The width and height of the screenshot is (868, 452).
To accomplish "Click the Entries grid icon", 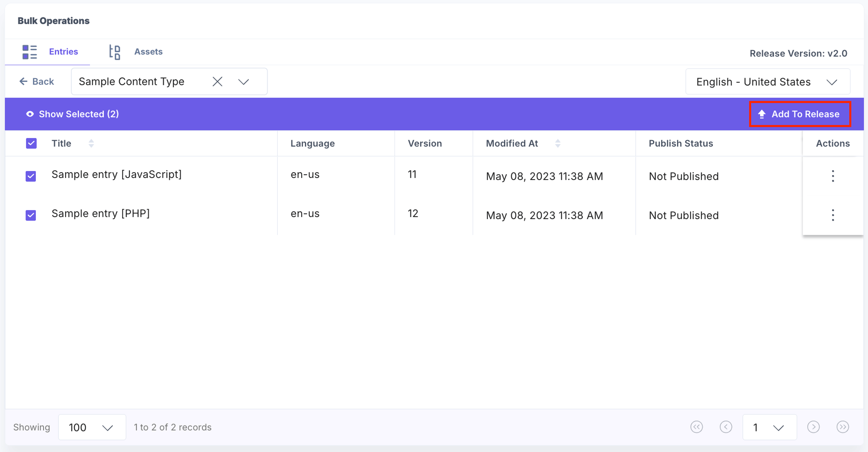I will 30,52.
